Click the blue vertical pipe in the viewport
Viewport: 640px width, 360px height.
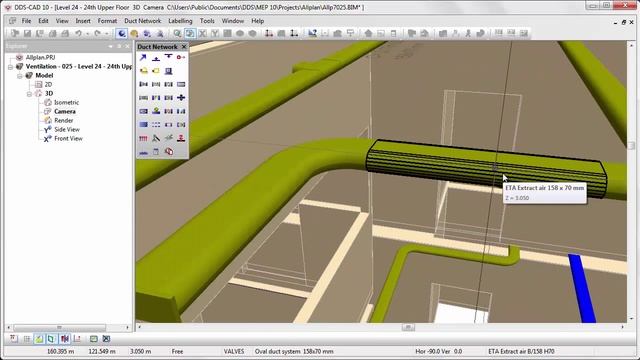click(583, 288)
